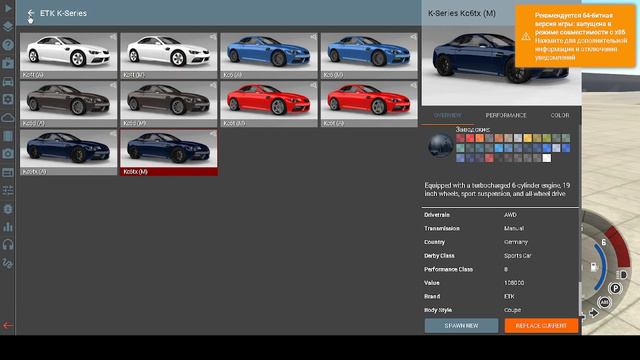Screen dimensions: 640x360
Task: Click the turn signal arrow on HUD
Action: (594, 313)
